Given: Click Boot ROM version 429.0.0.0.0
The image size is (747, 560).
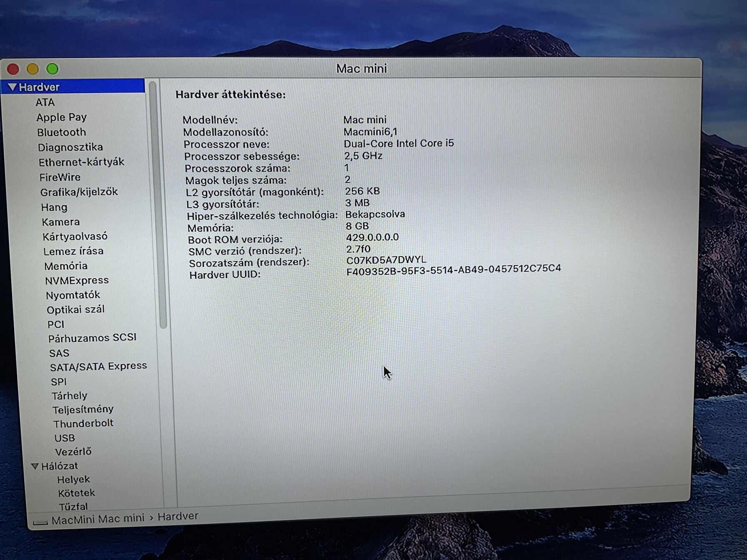Looking at the screenshot, I should tap(372, 237).
